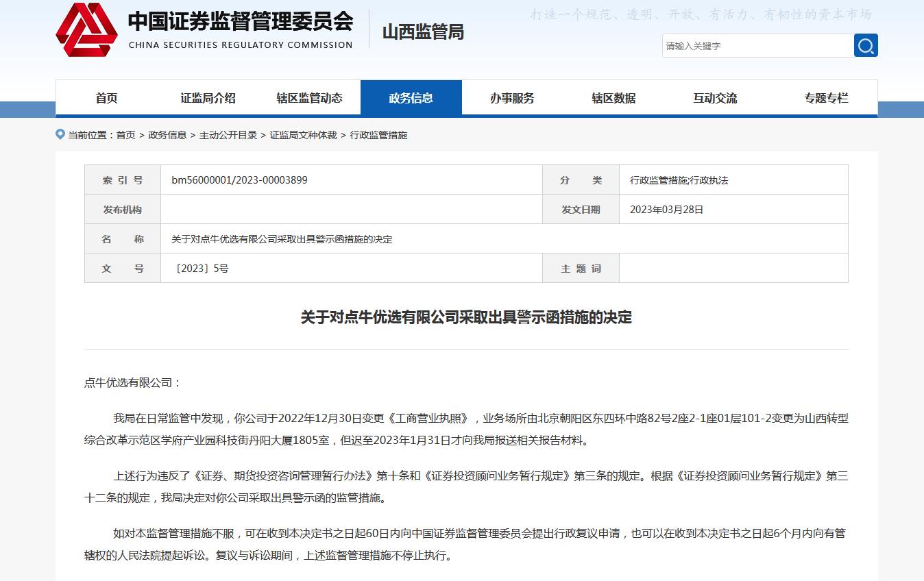Click the 索 引 号 label cell
Screen dimensions: 924x581
pos(123,180)
